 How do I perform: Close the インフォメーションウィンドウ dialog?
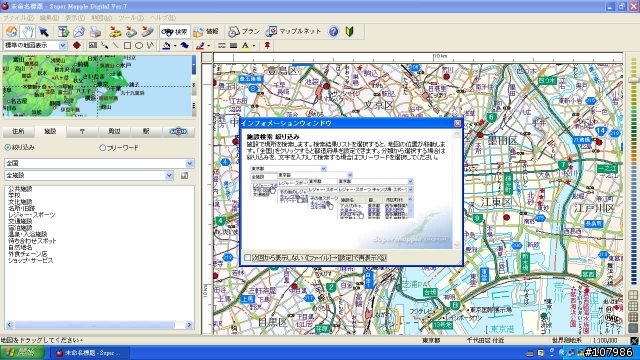(458, 123)
